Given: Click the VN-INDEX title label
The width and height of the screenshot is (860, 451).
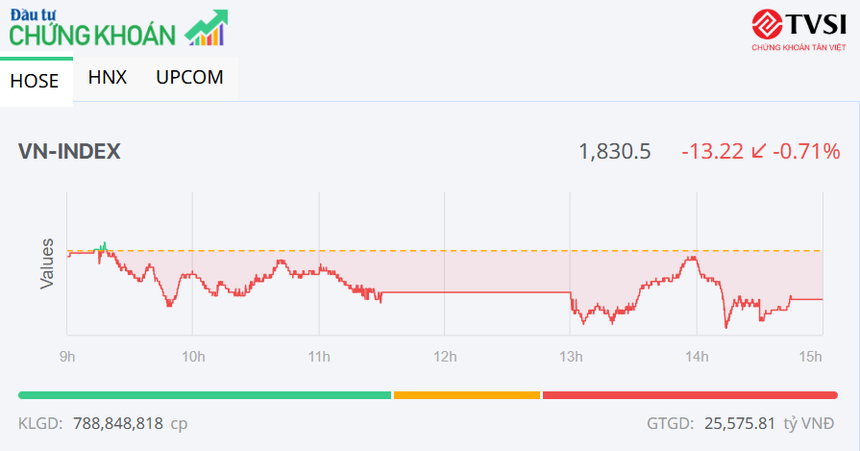Looking at the screenshot, I should click(x=69, y=152).
